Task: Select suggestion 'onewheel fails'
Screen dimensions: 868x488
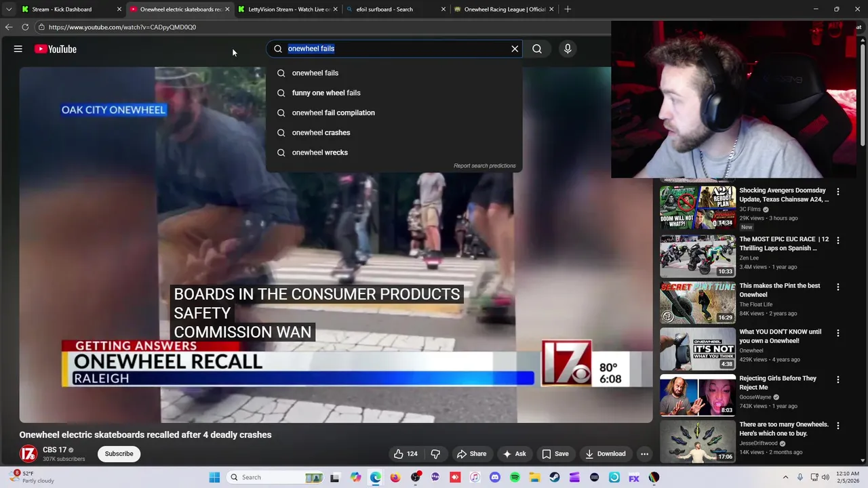Action: click(x=394, y=73)
